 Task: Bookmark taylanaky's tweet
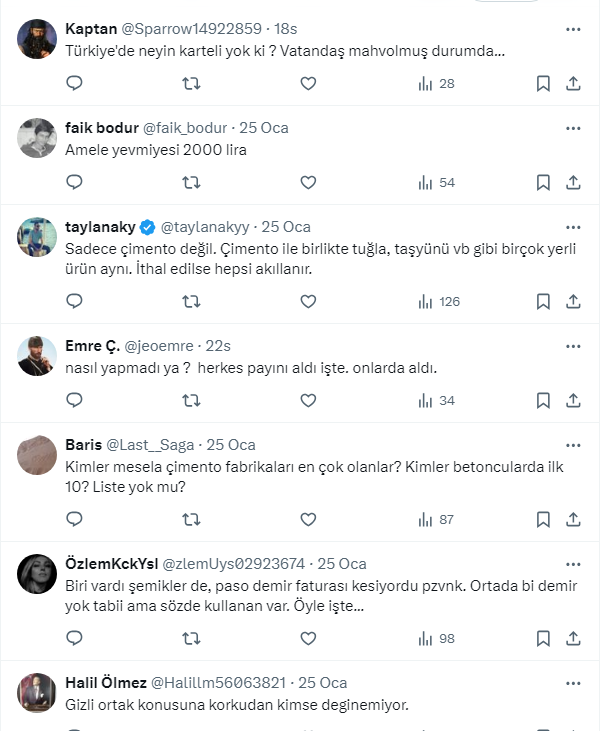pyautogui.click(x=543, y=301)
